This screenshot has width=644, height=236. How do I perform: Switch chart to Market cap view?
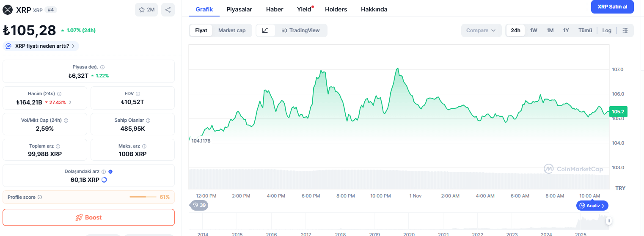click(232, 30)
